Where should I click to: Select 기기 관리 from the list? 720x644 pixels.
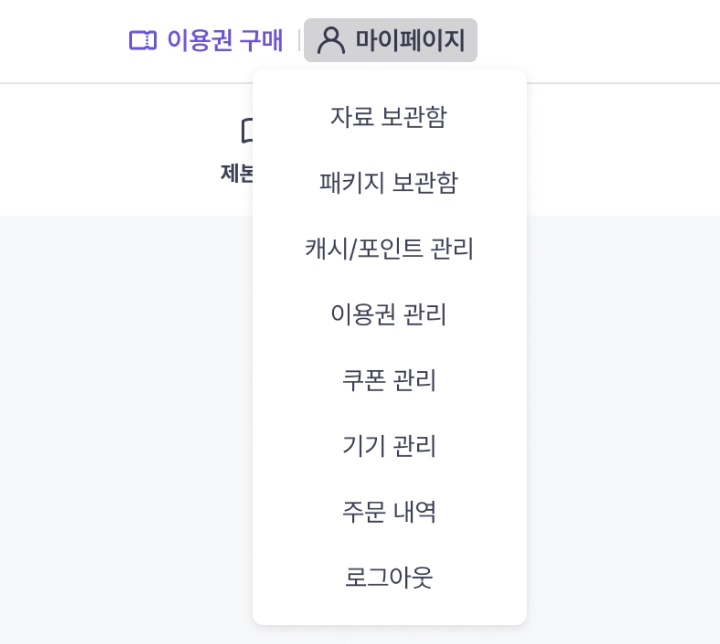tap(389, 447)
